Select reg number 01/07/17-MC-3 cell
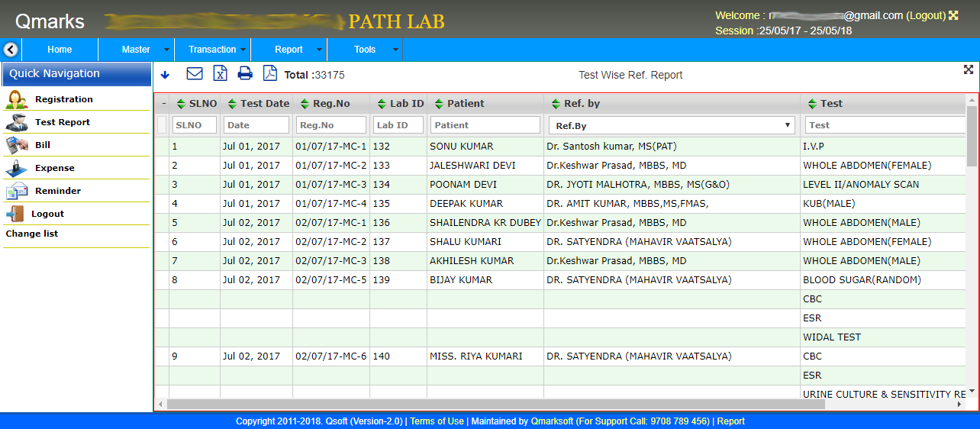This screenshot has width=980, height=429. [331, 185]
